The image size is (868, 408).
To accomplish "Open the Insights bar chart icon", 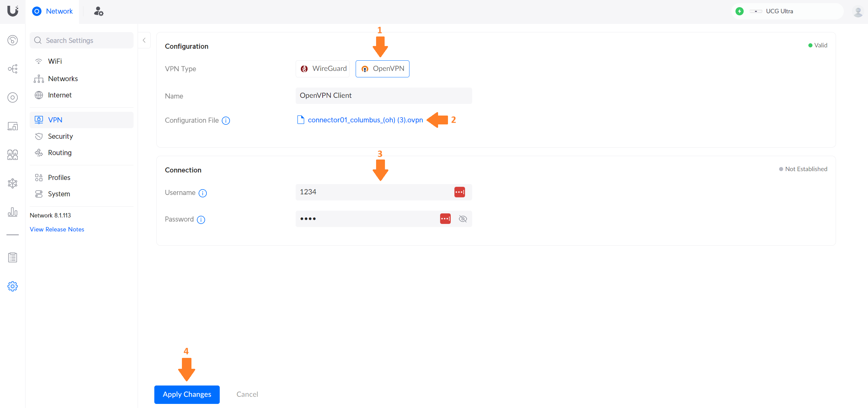I will [x=13, y=212].
